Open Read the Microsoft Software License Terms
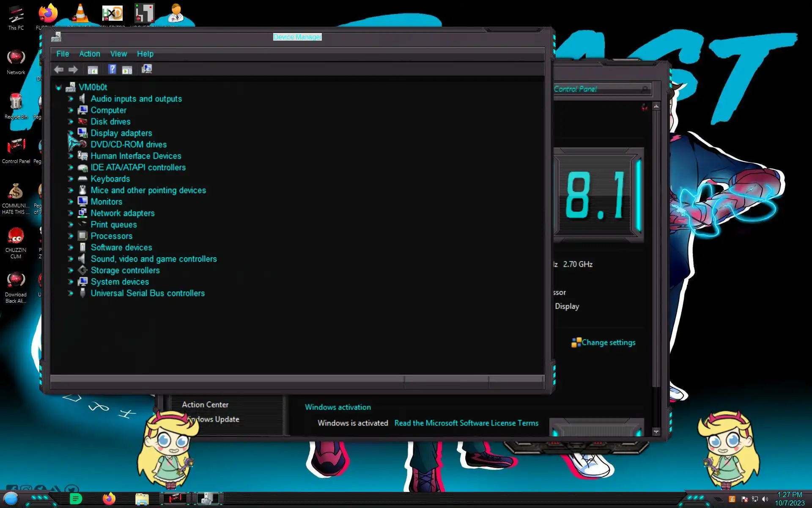 (x=466, y=423)
